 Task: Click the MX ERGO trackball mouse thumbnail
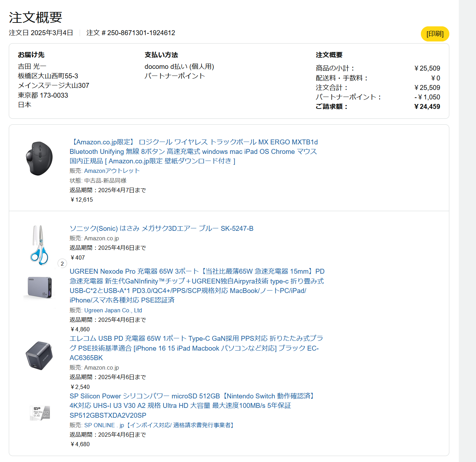click(39, 158)
